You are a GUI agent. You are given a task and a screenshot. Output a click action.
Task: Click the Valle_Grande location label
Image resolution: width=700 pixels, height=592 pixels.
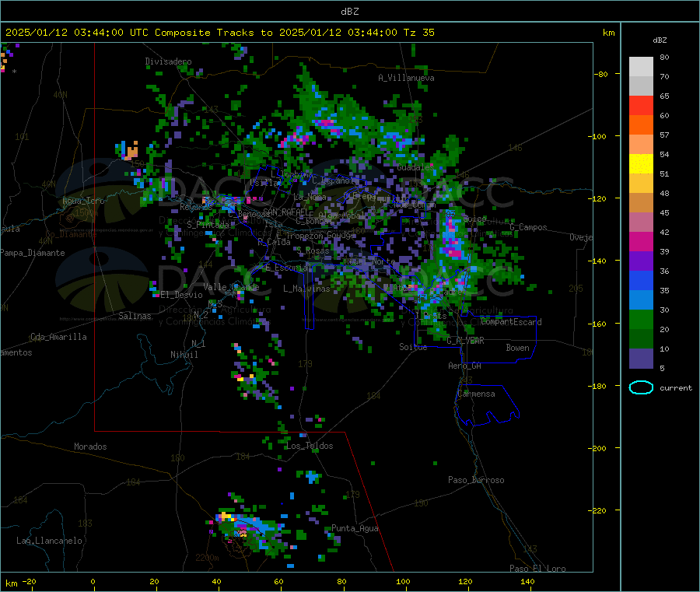click(x=231, y=287)
